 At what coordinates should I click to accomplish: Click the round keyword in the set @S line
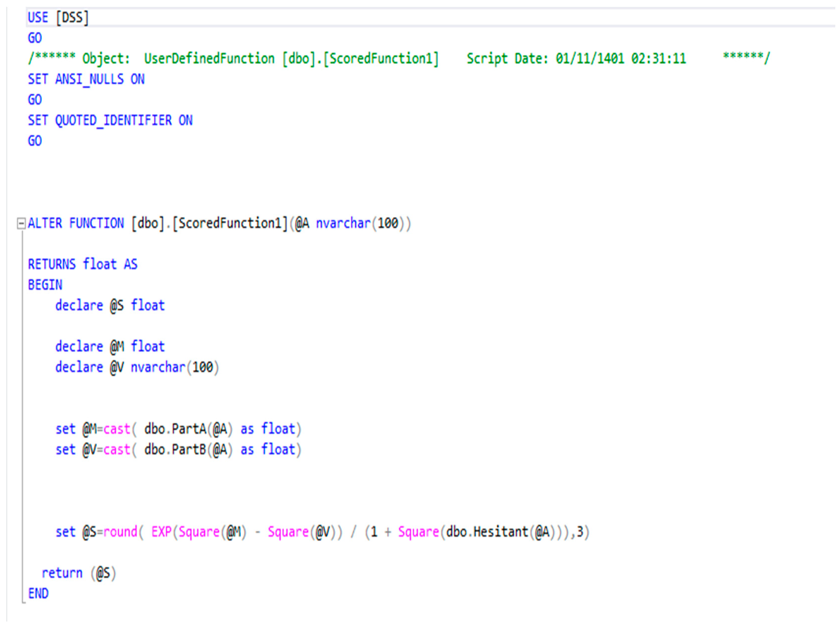coord(120,532)
